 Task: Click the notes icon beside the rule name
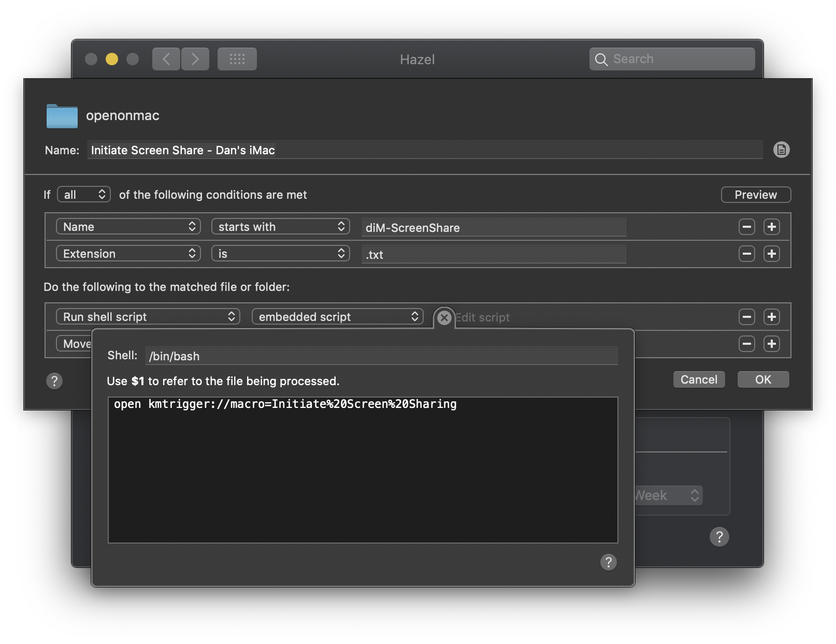[781, 150]
